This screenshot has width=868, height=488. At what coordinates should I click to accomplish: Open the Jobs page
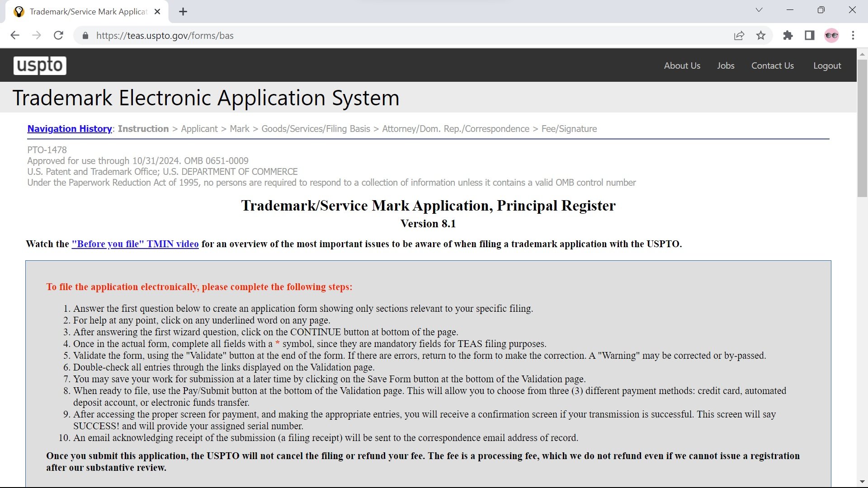pyautogui.click(x=726, y=66)
